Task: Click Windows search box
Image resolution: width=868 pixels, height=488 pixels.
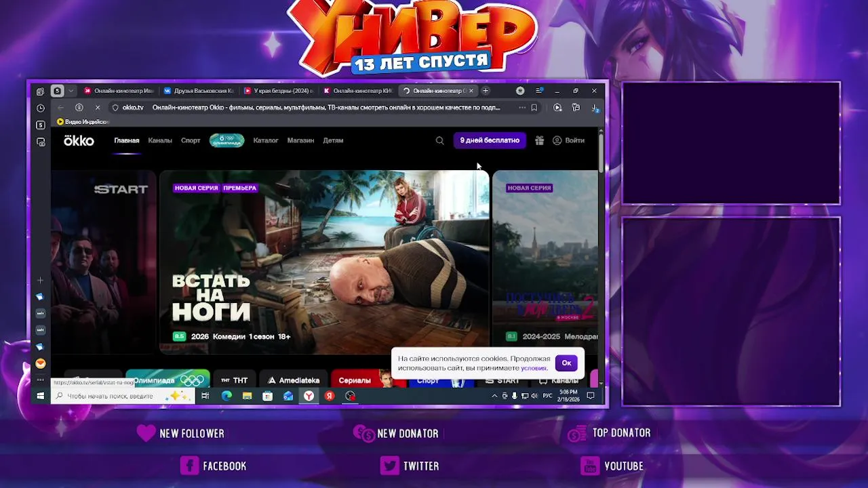Action: pyautogui.click(x=123, y=396)
